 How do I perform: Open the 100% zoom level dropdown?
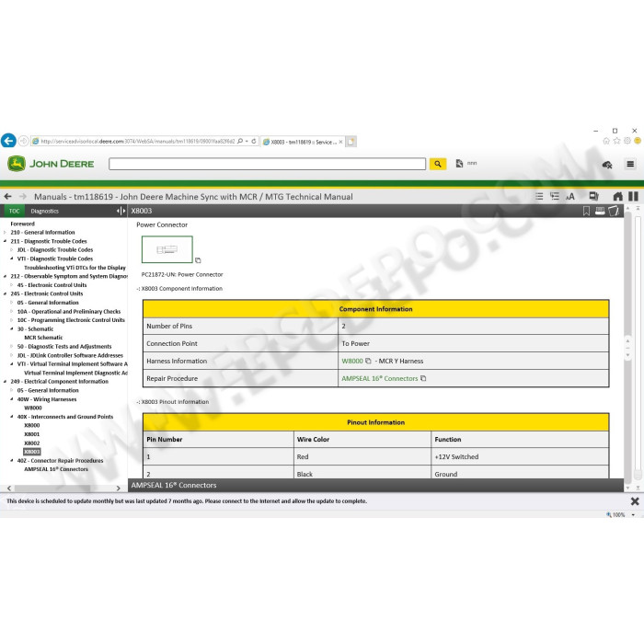pos(633,514)
